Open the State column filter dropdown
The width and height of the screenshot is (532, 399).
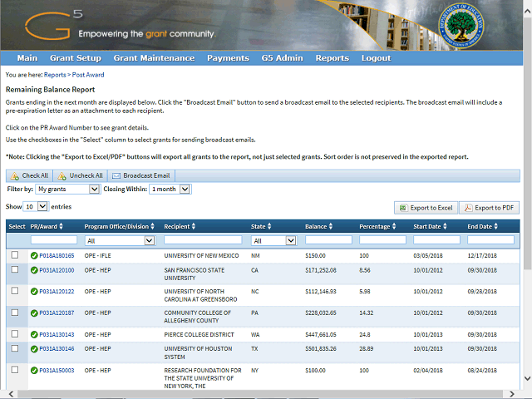click(273, 240)
